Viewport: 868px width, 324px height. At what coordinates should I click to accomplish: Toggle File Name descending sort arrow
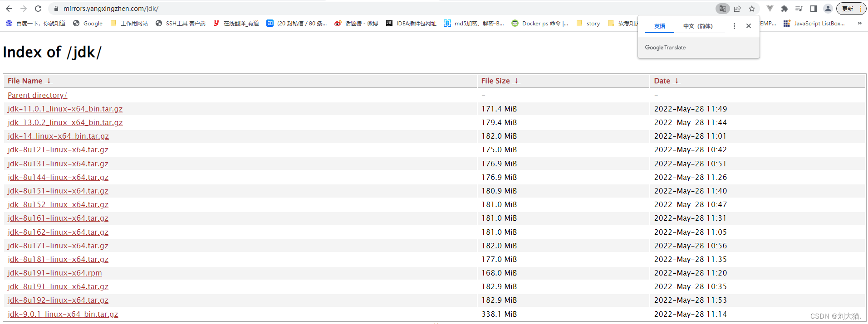click(49, 81)
